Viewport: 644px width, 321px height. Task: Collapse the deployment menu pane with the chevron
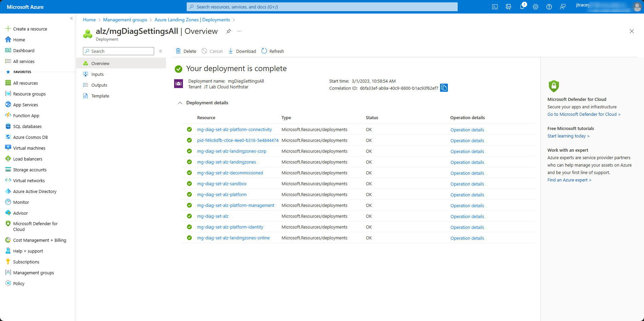[161, 51]
